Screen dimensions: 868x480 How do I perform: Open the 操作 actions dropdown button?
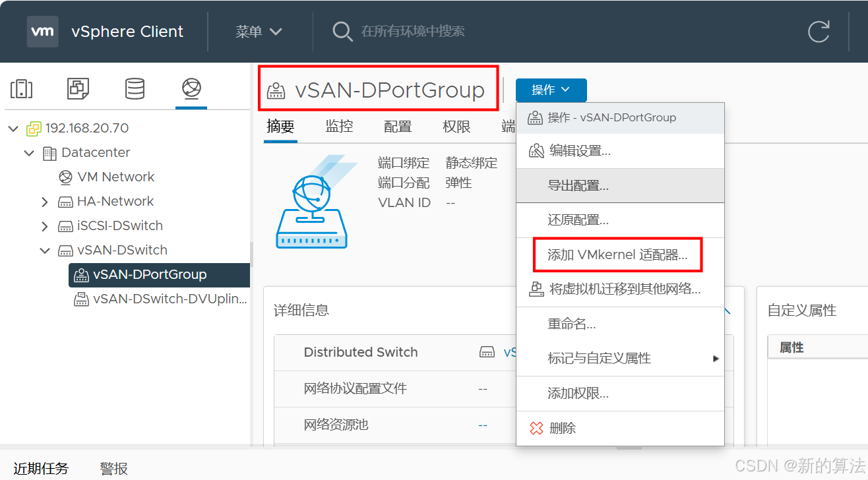551,90
